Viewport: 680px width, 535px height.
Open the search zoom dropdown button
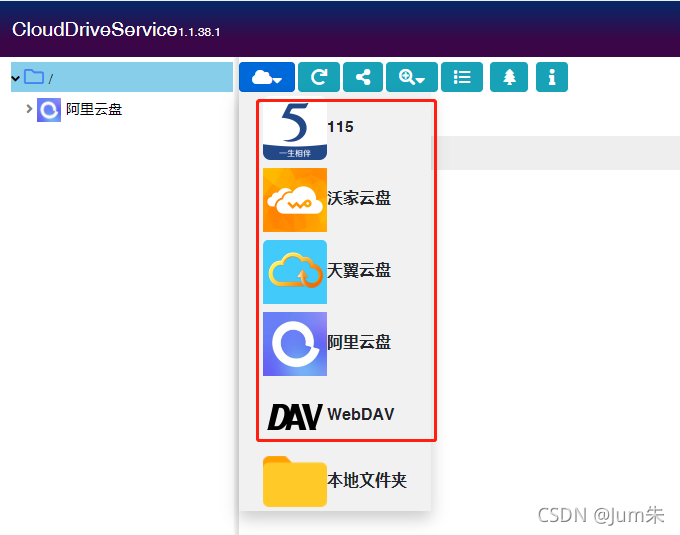pyautogui.click(x=412, y=77)
